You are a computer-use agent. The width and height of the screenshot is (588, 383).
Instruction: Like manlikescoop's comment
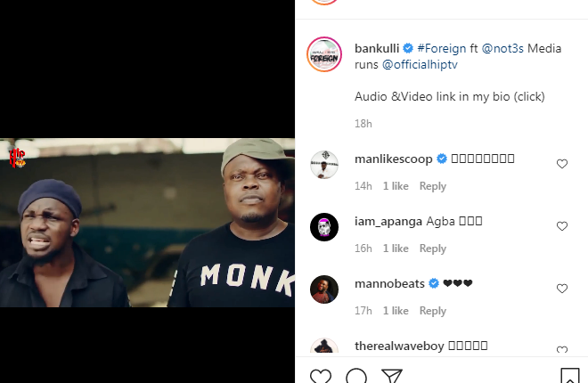[562, 164]
